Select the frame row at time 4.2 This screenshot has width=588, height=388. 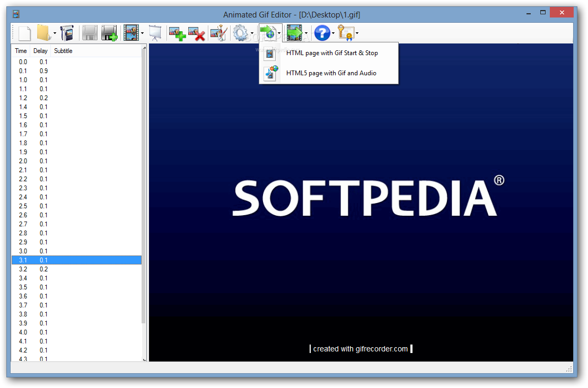(x=76, y=350)
